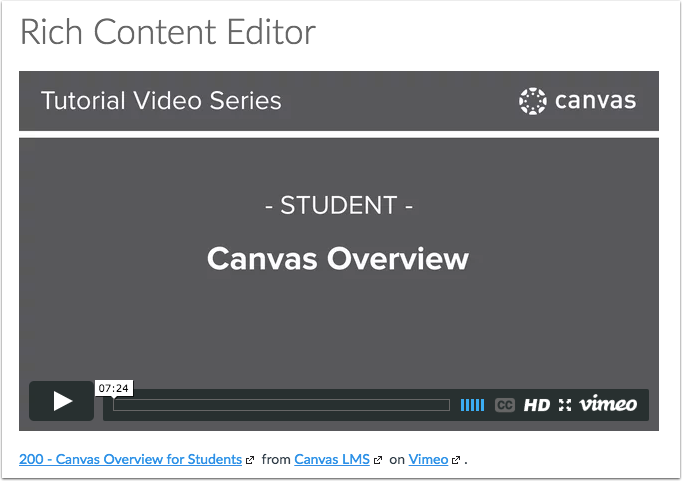Click external link icon after Canvas Overview for Students
Image resolution: width=682 pixels, height=481 pixels.
(250, 460)
